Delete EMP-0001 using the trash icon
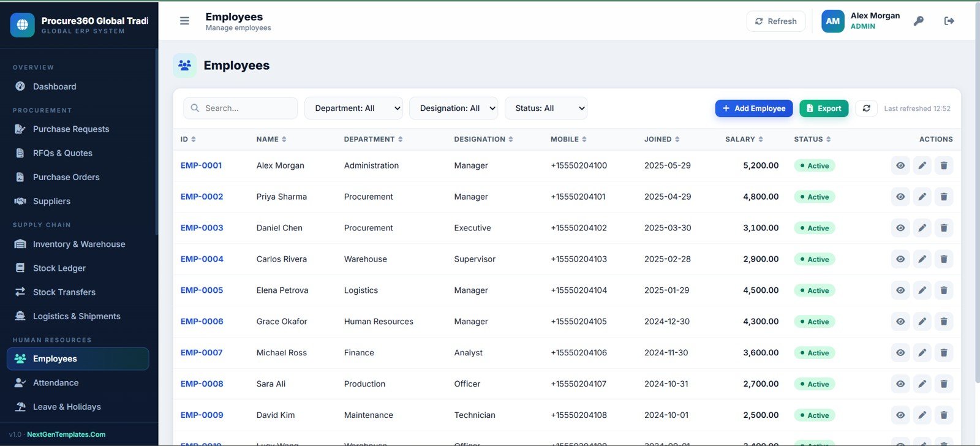The height and width of the screenshot is (446, 980). pyautogui.click(x=944, y=165)
